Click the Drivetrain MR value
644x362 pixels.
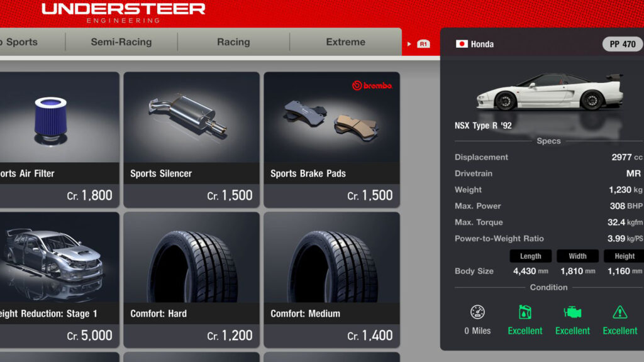633,173
